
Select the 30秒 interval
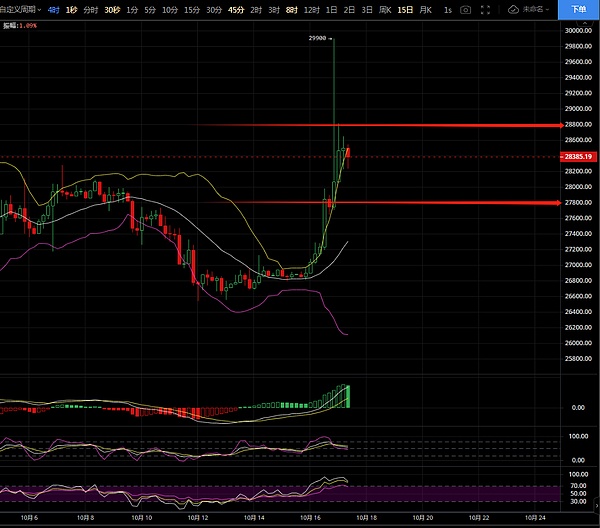(x=112, y=9)
